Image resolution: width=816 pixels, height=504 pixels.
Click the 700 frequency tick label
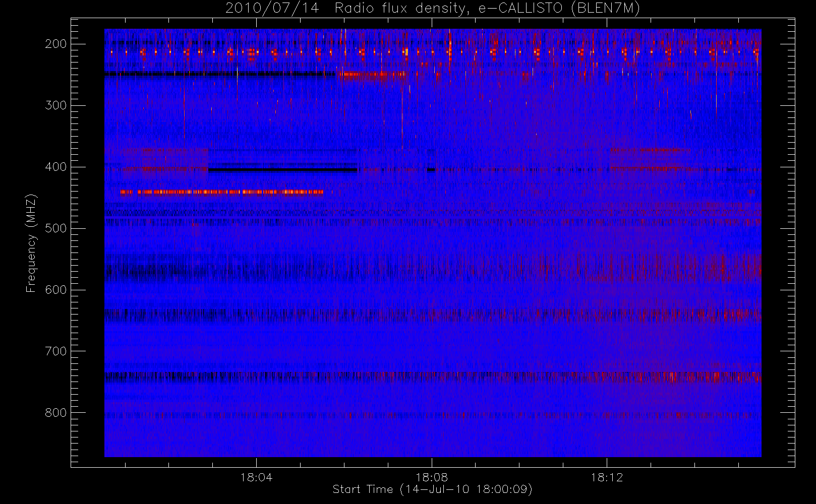pyautogui.click(x=55, y=351)
